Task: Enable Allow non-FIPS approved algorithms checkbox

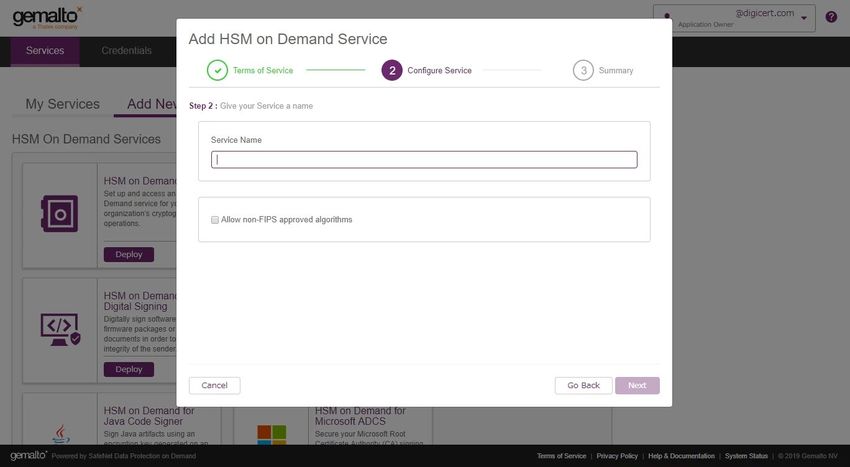Action: 215,220
